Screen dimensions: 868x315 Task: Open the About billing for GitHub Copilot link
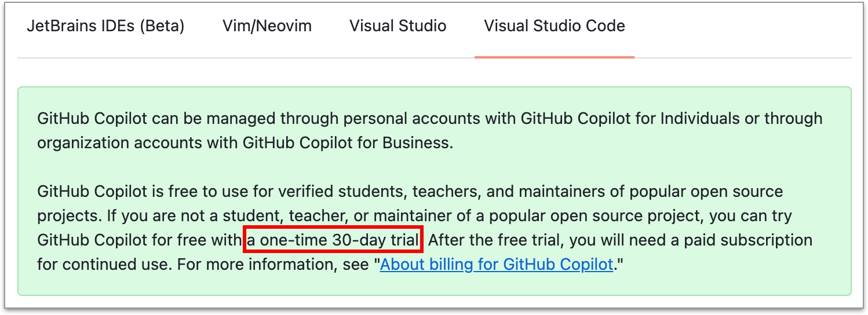click(496, 265)
